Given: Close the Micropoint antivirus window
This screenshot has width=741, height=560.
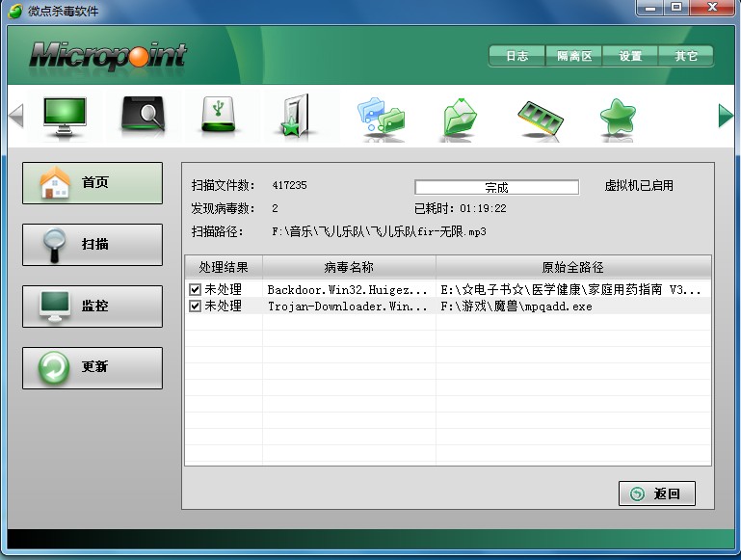Looking at the screenshot, I should pyautogui.click(x=713, y=8).
